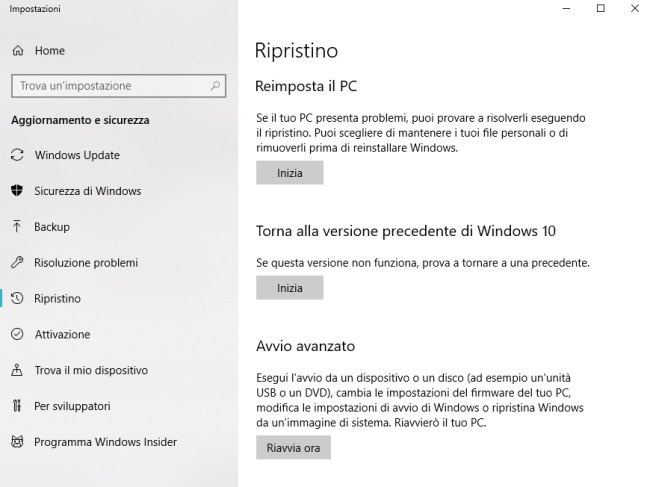This screenshot has height=487, width=650.
Task: Focus the Trova un'impostazione search field
Action: (x=119, y=86)
